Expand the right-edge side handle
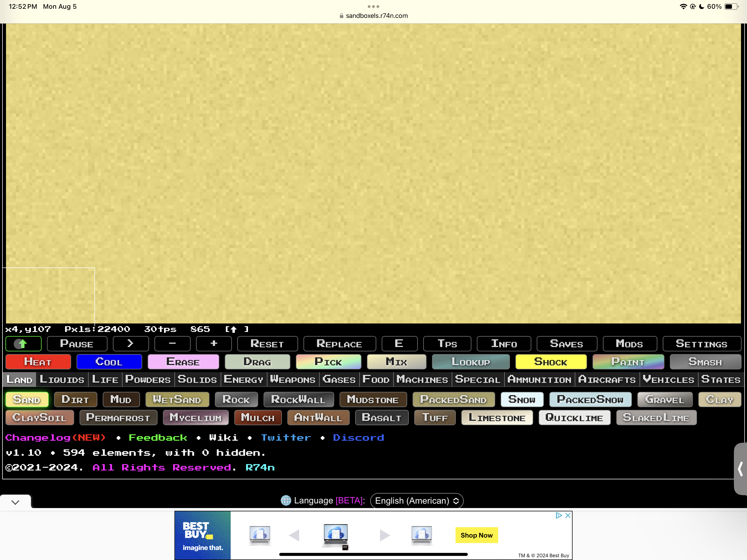 [740, 469]
